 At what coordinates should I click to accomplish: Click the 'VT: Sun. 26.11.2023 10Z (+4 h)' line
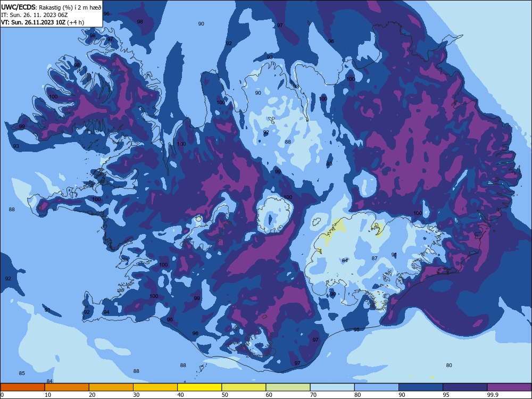coord(43,22)
